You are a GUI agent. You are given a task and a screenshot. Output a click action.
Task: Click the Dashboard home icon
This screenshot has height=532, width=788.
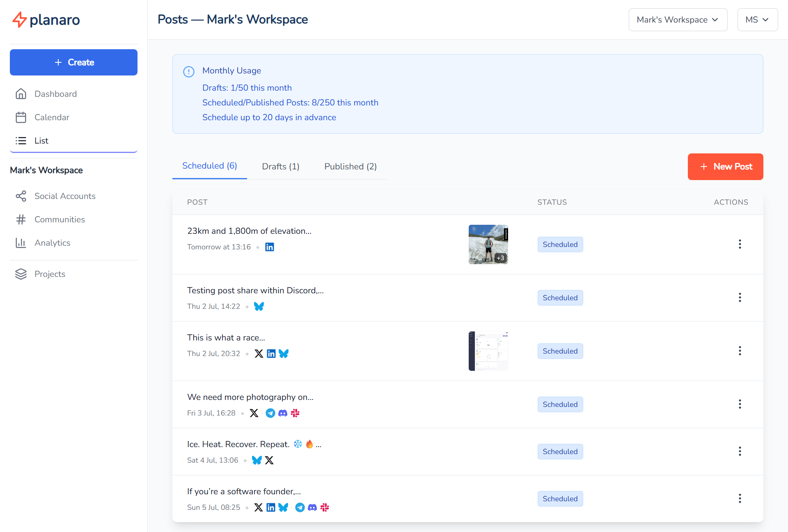[21, 94]
